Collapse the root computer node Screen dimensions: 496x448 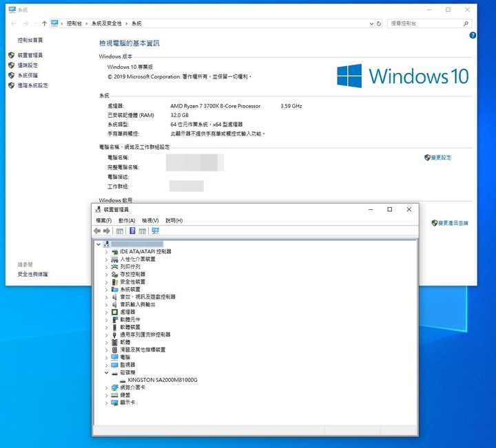99,244
